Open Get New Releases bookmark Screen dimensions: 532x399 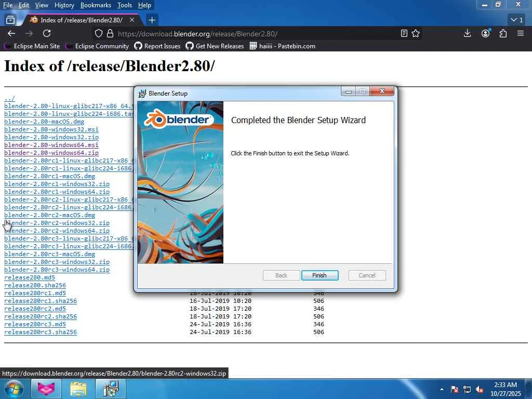tap(215, 46)
